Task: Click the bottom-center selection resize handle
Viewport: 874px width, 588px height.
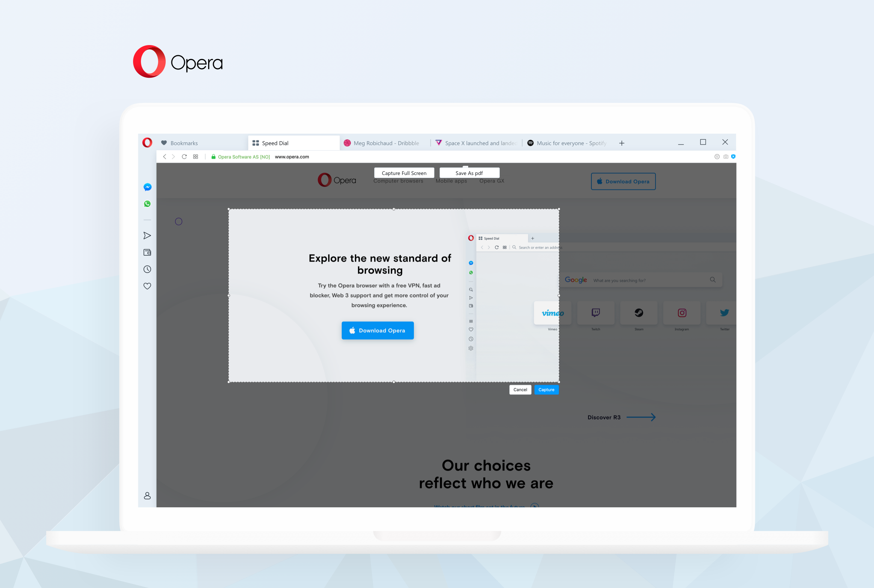Action: tap(394, 382)
